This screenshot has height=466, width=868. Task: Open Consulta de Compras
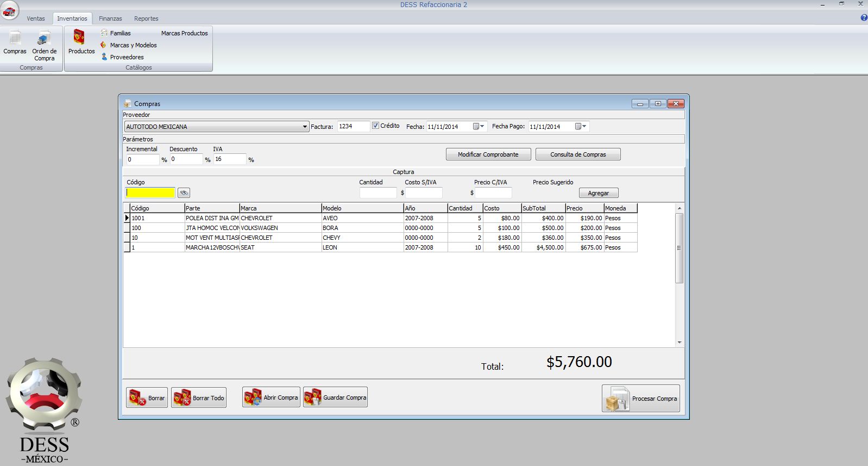coord(578,154)
